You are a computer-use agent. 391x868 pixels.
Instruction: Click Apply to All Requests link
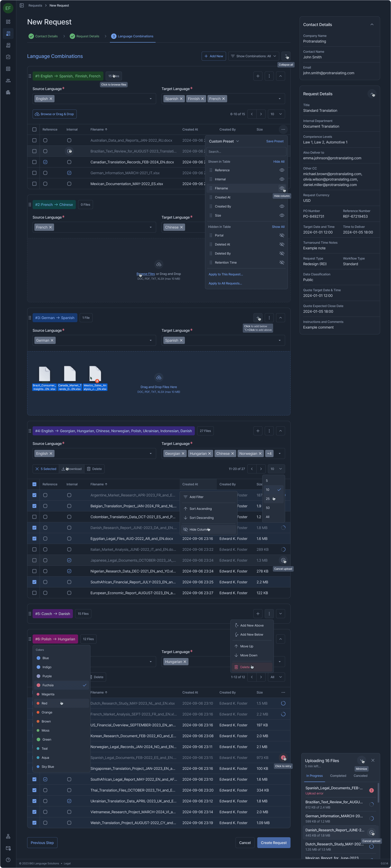coord(225,283)
